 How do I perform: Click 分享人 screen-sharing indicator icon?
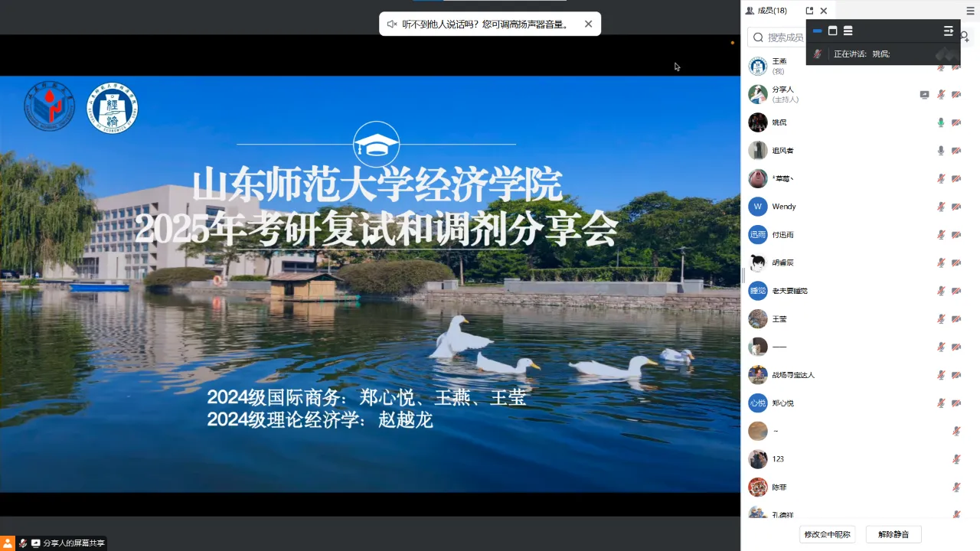[x=924, y=94]
